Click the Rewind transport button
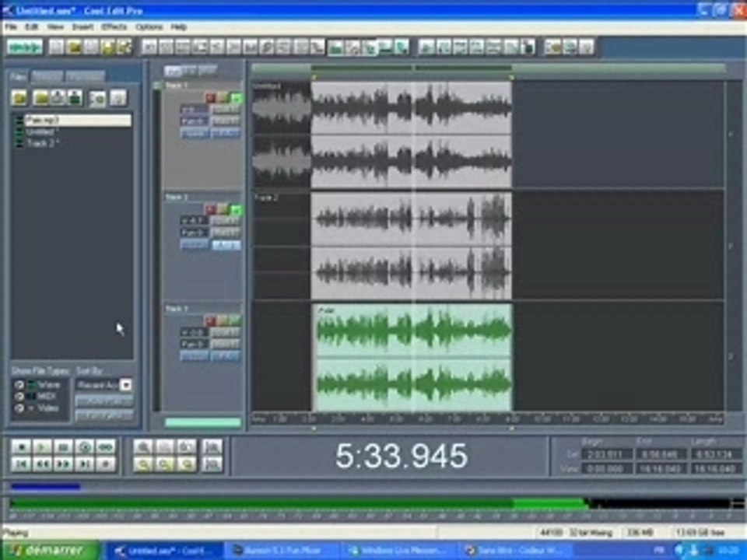The image size is (747, 560). pos(42,464)
